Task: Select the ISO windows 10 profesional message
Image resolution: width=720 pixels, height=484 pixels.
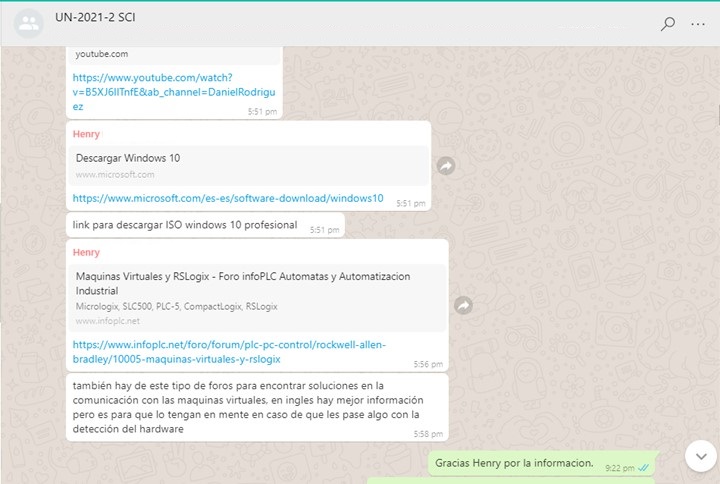Action: click(186, 225)
